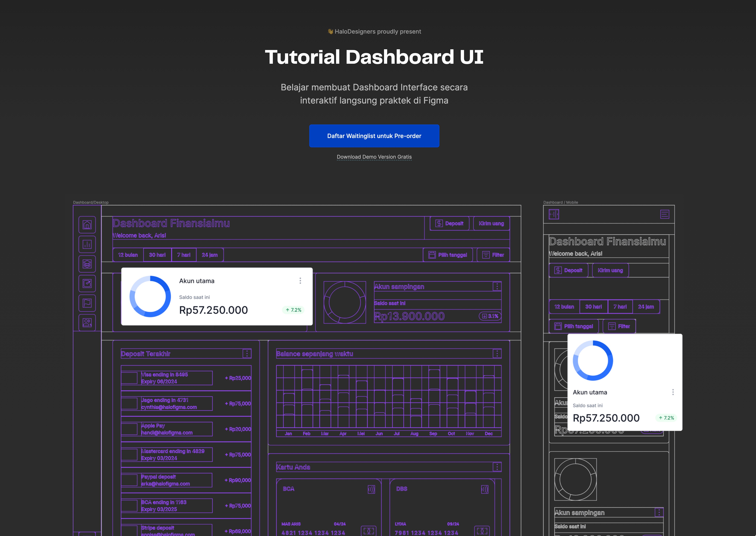Click the edit note icon in the sidebar
Screen dimensions: 756x536
point(87,284)
